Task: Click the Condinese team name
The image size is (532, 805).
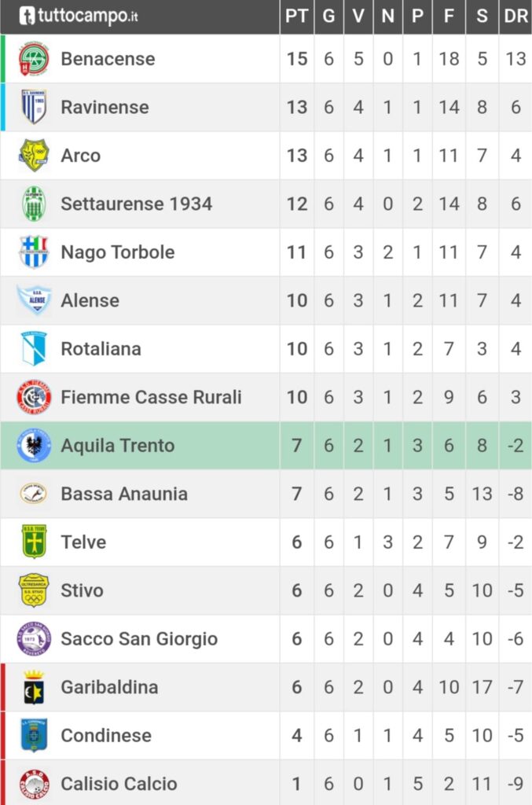Action: click(106, 736)
